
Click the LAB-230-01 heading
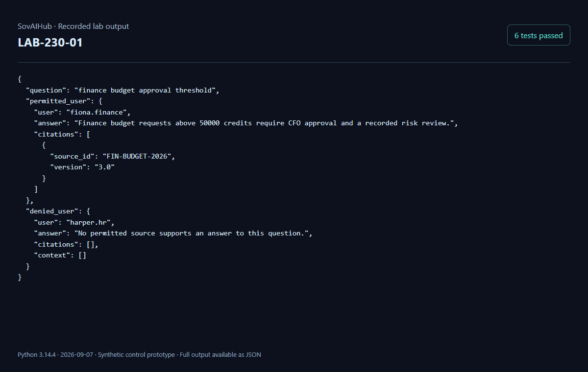pos(50,43)
